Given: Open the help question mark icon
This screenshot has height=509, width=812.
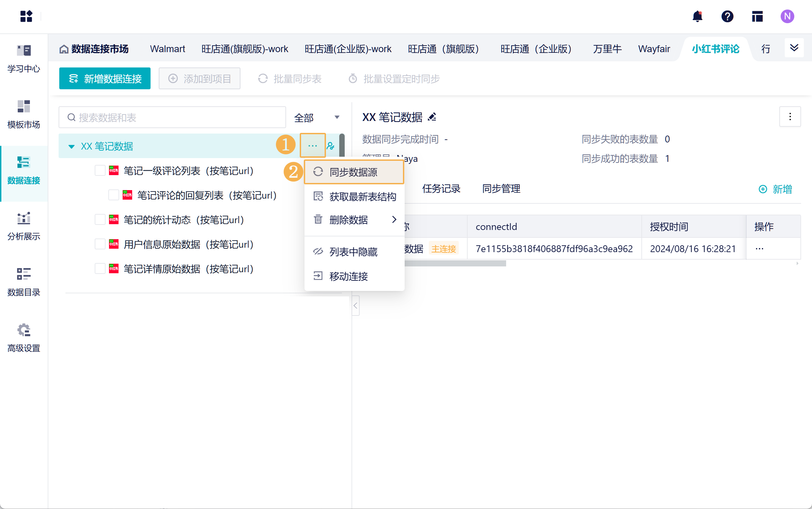Looking at the screenshot, I should point(727,16).
